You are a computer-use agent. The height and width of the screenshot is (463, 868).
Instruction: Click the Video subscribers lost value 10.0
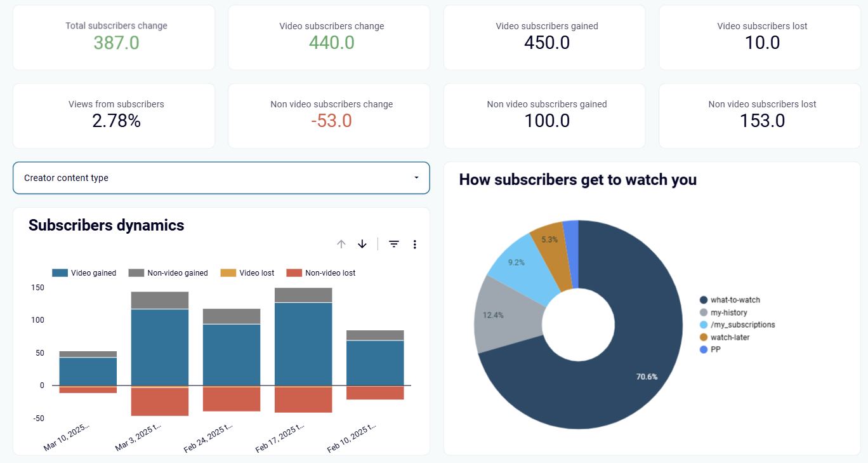click(x=763, y=43)
